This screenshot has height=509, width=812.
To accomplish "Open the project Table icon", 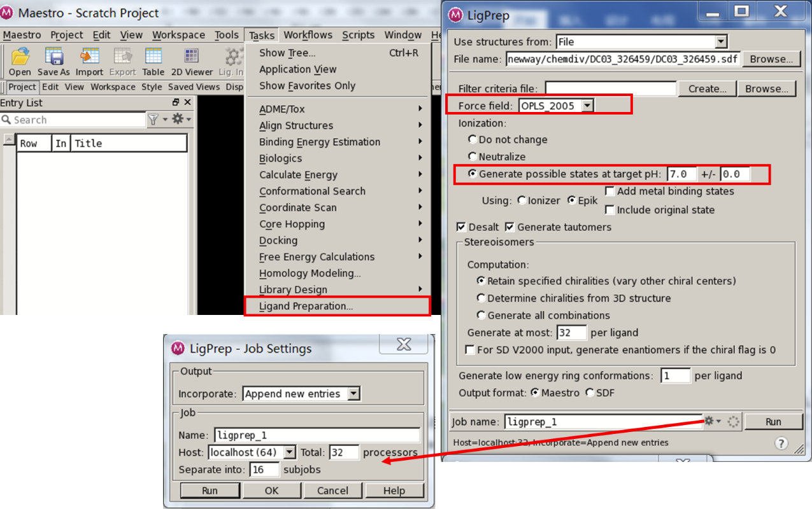I will pos(153,57).
